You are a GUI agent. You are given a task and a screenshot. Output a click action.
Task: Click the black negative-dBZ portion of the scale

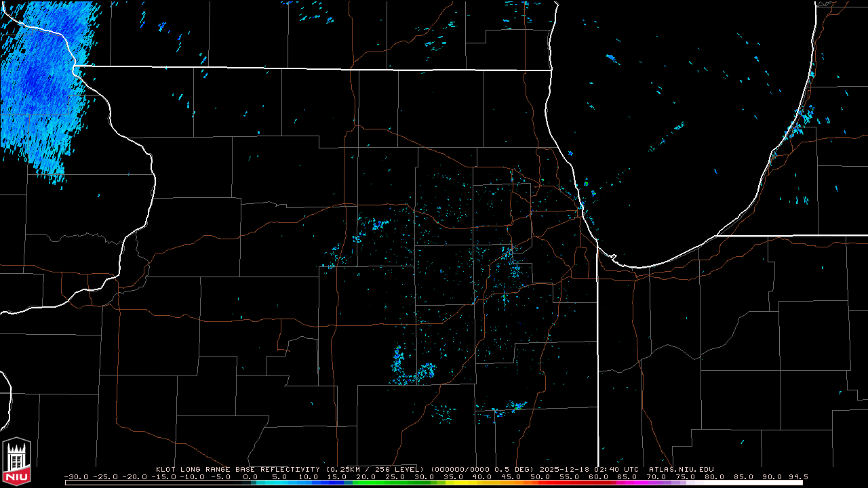click(156, 483)
